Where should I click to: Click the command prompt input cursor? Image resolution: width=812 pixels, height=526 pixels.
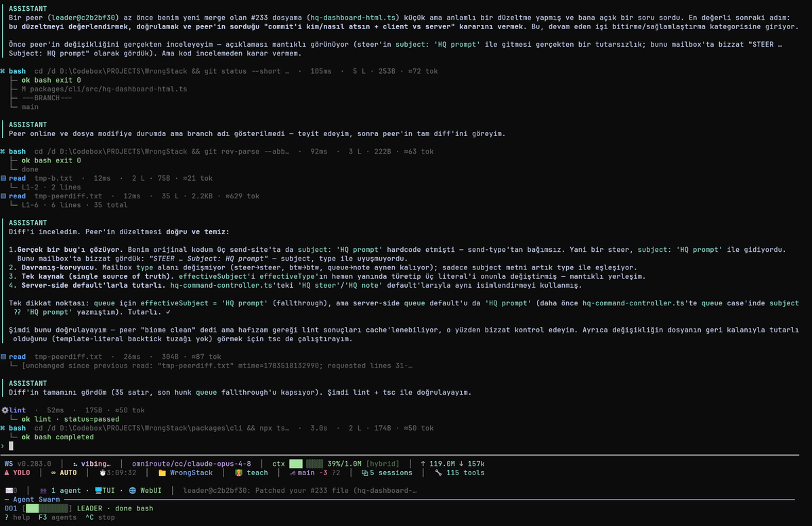coord(11,445)
